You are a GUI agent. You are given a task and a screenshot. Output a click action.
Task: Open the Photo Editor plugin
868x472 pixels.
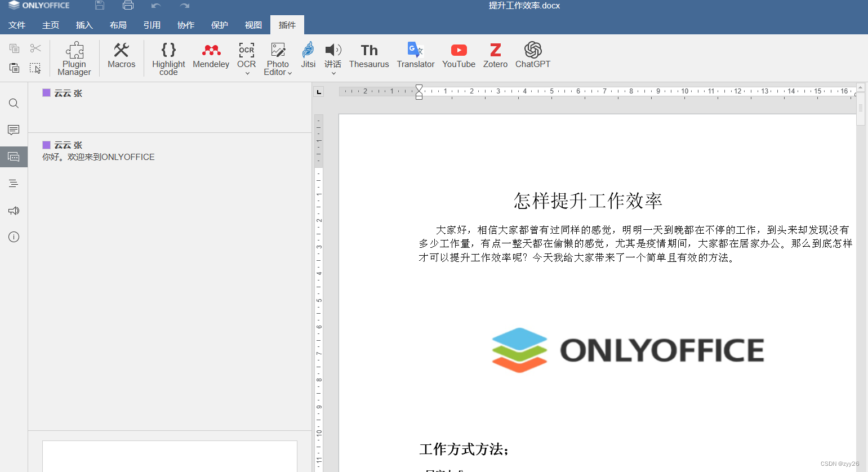click(x=278, y=58)
